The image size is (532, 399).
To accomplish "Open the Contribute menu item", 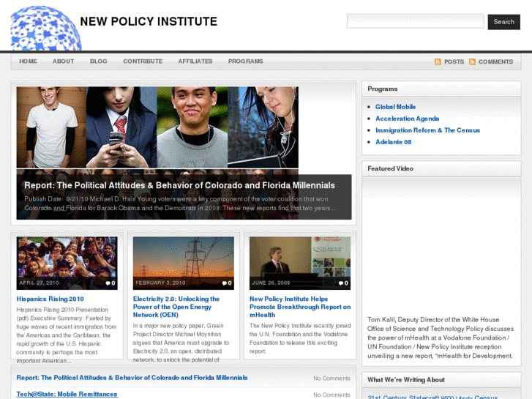I will tap(143, 61).
